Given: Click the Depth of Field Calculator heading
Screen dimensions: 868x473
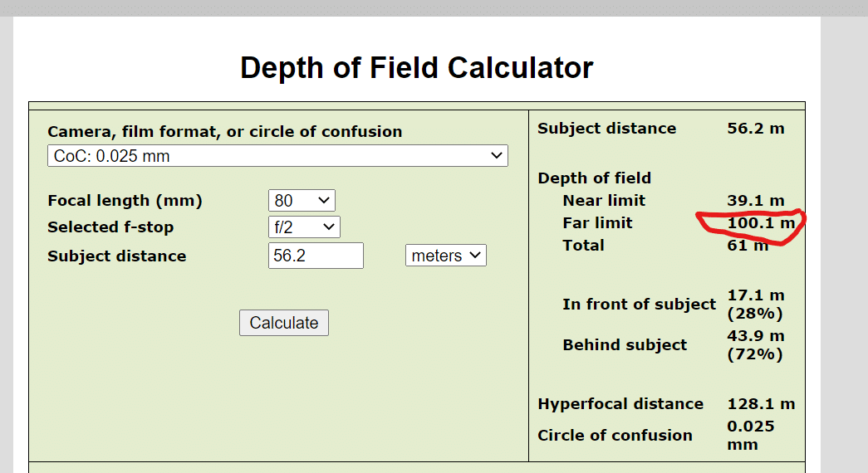Looking at the screenshot, I should pyautogui.click(x=416, y=68).
